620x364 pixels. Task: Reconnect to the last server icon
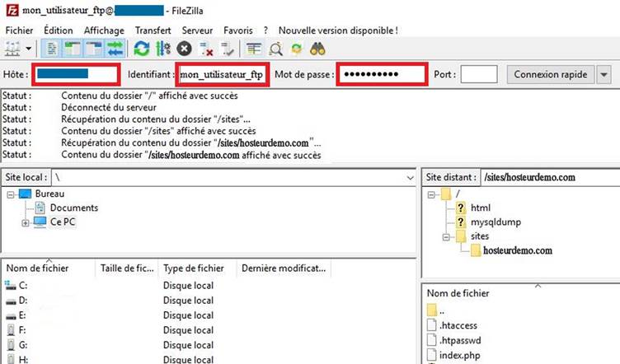(x=228, y=49)
